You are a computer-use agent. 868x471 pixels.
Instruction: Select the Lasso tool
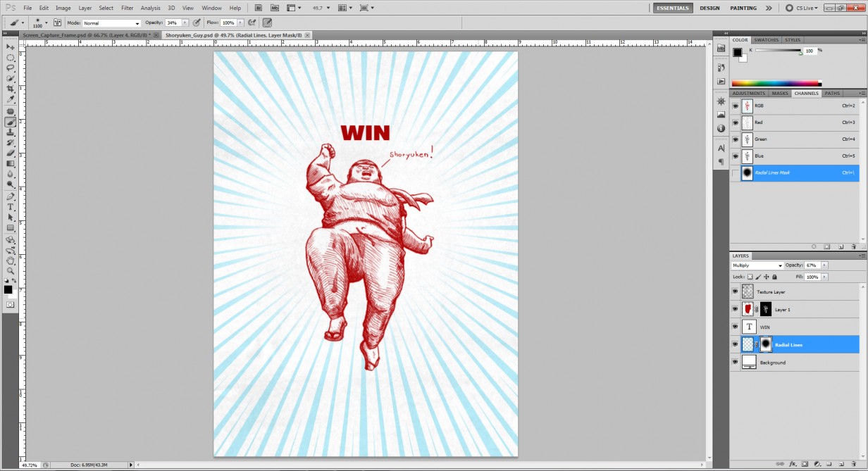10,68
